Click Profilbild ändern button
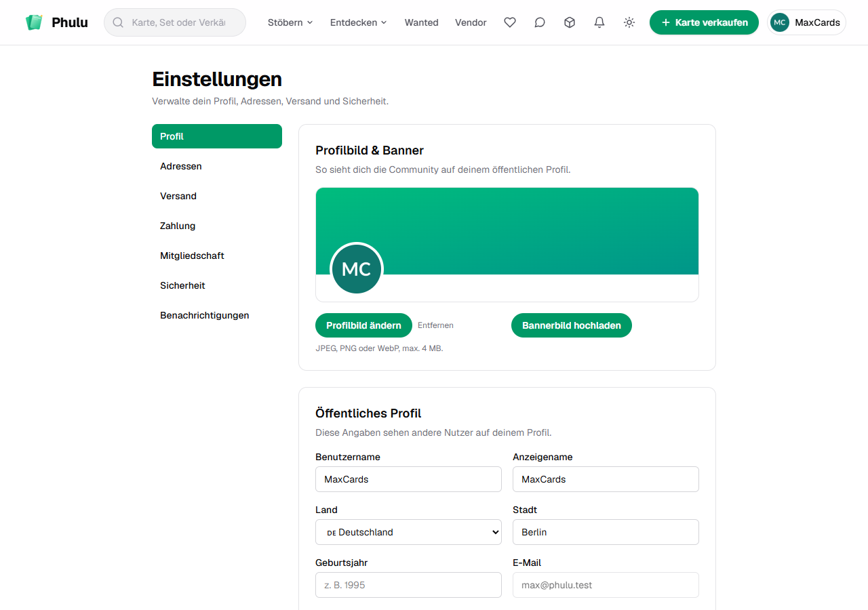 tap(363, 325)
